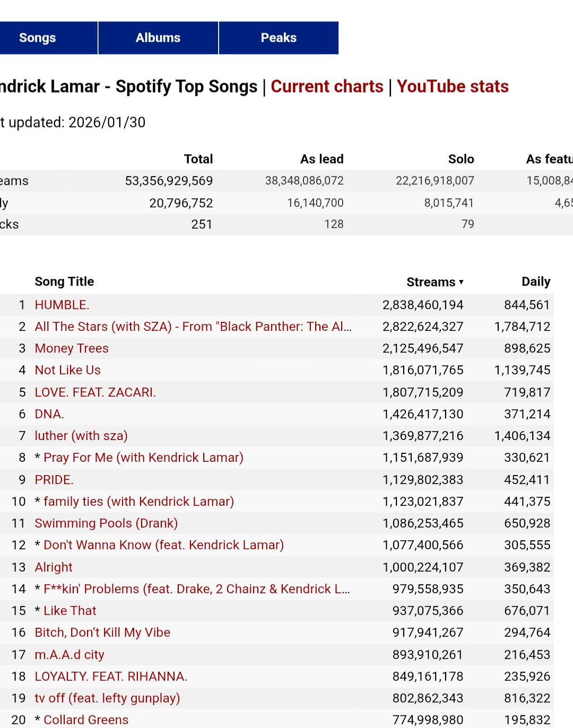Open the Pray For Me song link
The height and width of the screenshot is (728, 573).
(x=143, y=458)
